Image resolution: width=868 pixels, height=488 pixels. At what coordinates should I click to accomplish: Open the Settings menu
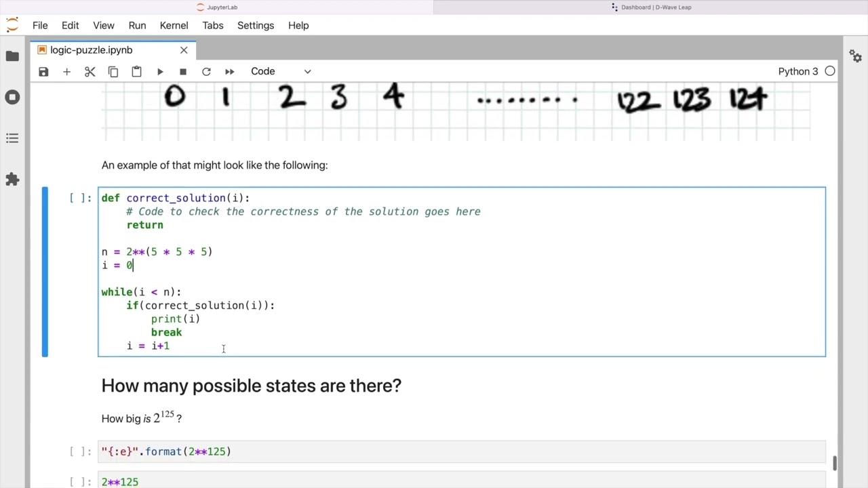click(x=256, y=25)
